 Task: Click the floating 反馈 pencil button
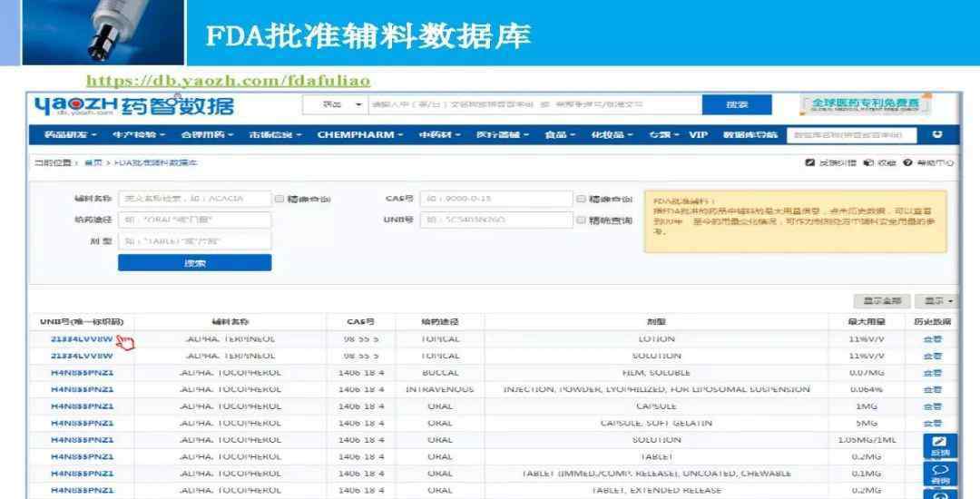[x=940, y=445]
